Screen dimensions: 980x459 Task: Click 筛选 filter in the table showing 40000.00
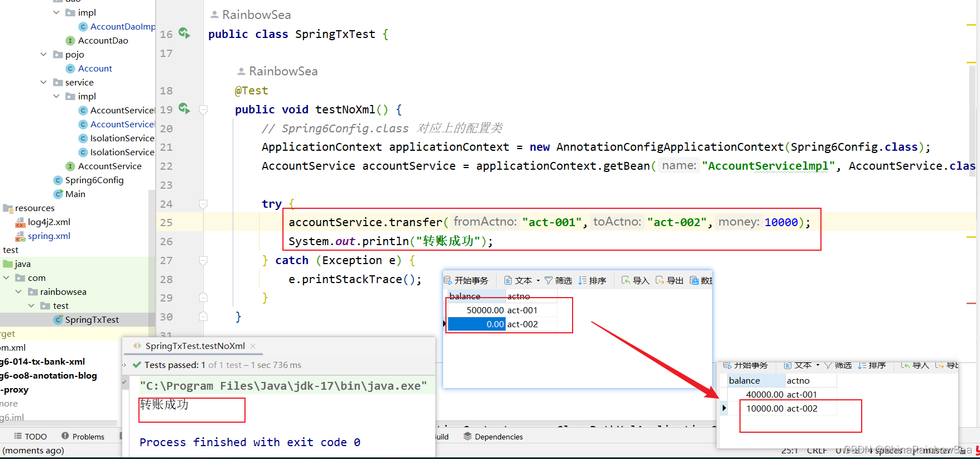pyautogui.click(x=838, y=365)
